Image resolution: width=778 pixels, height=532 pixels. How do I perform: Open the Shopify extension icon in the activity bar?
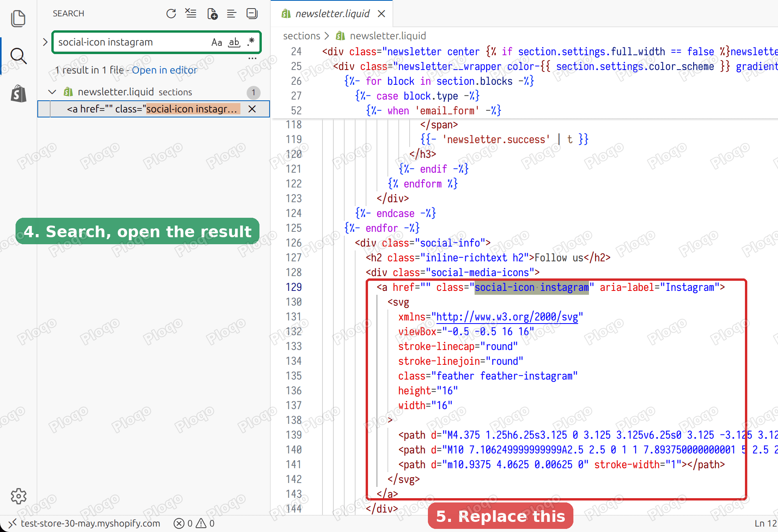point(18,93)
